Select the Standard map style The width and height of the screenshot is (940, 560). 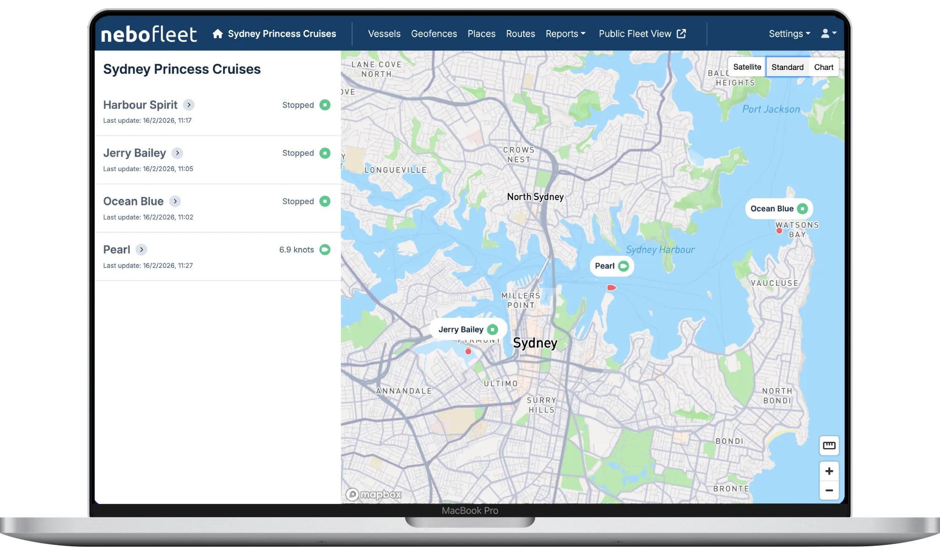point(787,67)
